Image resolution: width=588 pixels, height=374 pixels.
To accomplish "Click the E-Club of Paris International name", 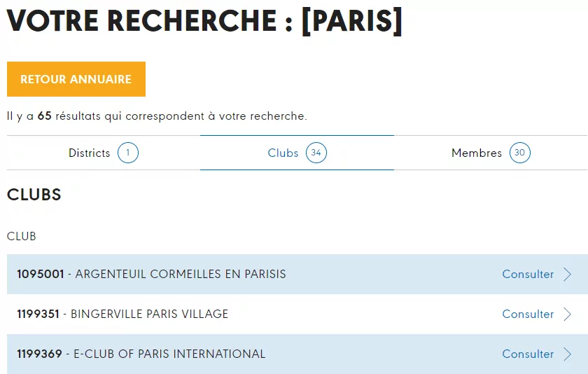I will [169, 354].
